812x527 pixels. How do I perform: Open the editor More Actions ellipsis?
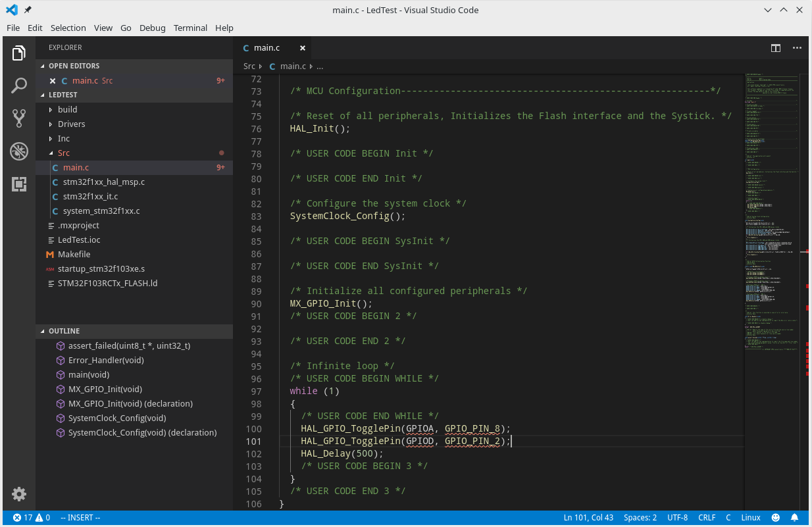point(797,48)
